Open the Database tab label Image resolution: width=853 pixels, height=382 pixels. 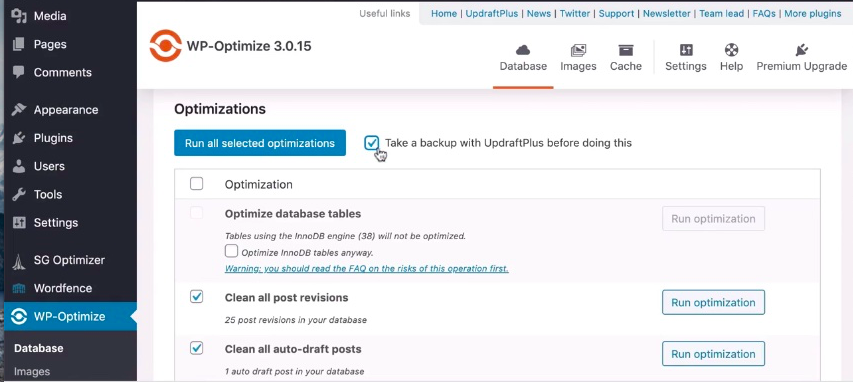[x=523, y=66]
